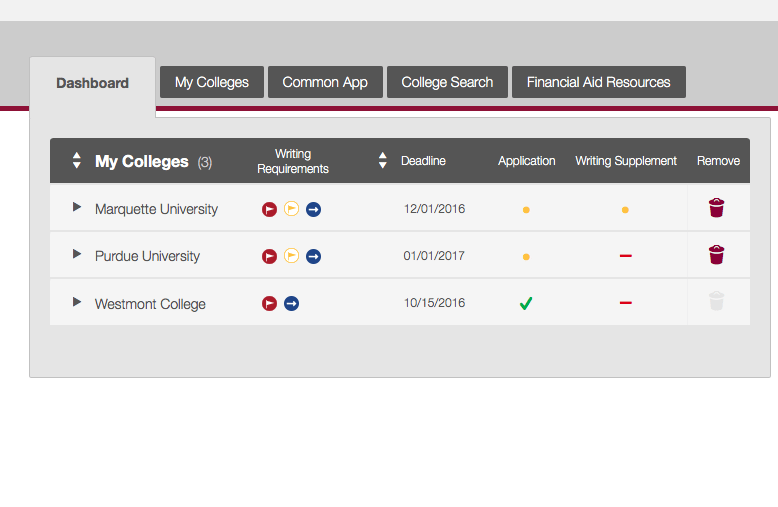The image size is (778, 507).
Task: Sort the list by My Colleges arrows
Action: 77,160
